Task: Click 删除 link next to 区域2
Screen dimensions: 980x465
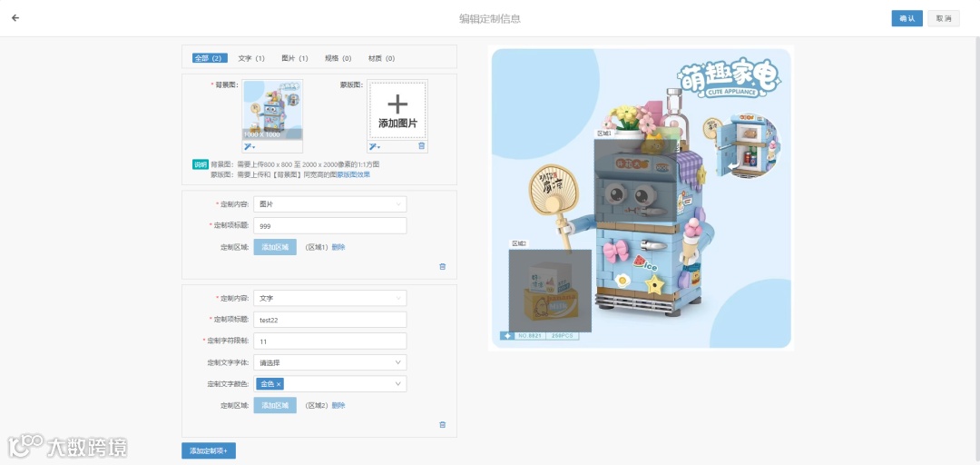Action: 338,406
